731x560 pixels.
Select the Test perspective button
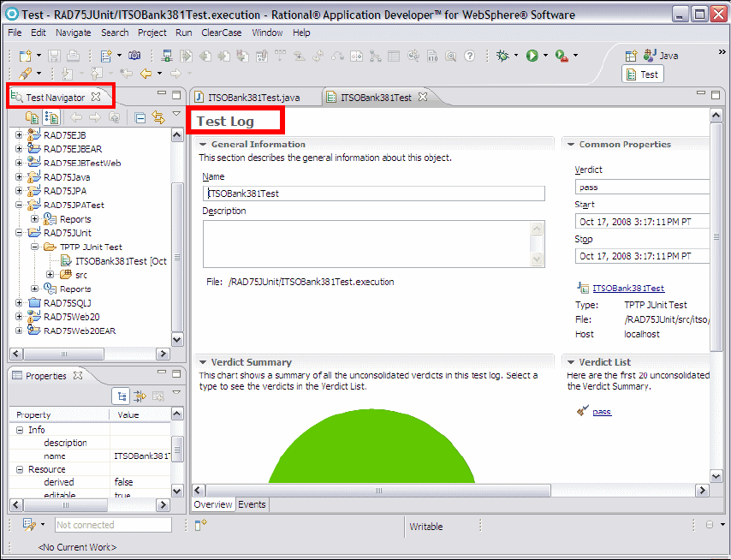643,74
